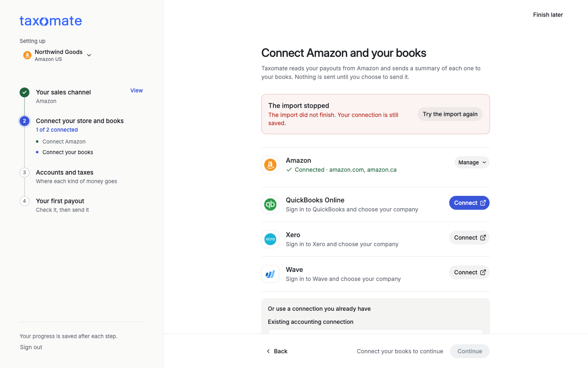
Task: Click View link beside Your sales channel
Action: [x=136, y=90]
